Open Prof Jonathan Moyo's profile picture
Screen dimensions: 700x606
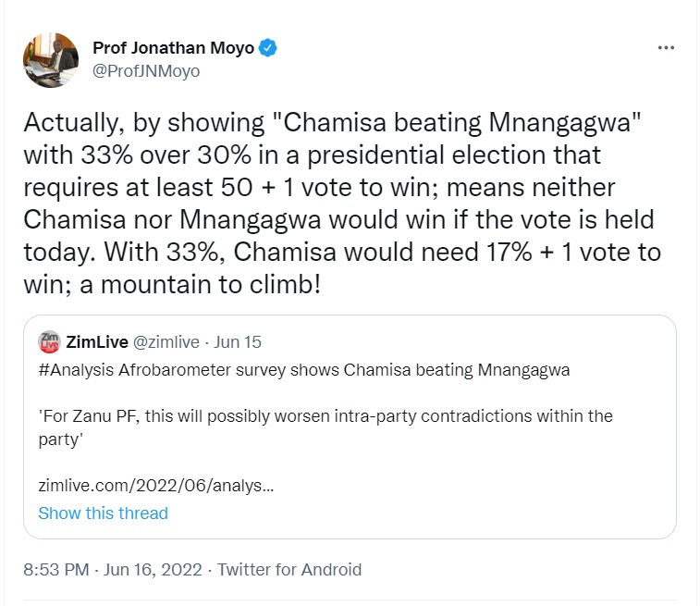(51, 58)
